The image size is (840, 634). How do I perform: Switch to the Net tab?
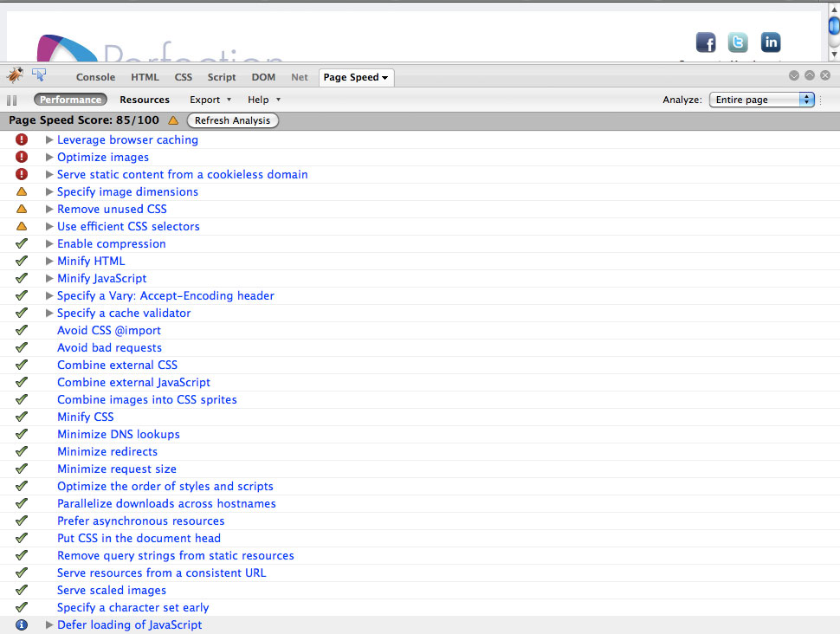point(300,77)
